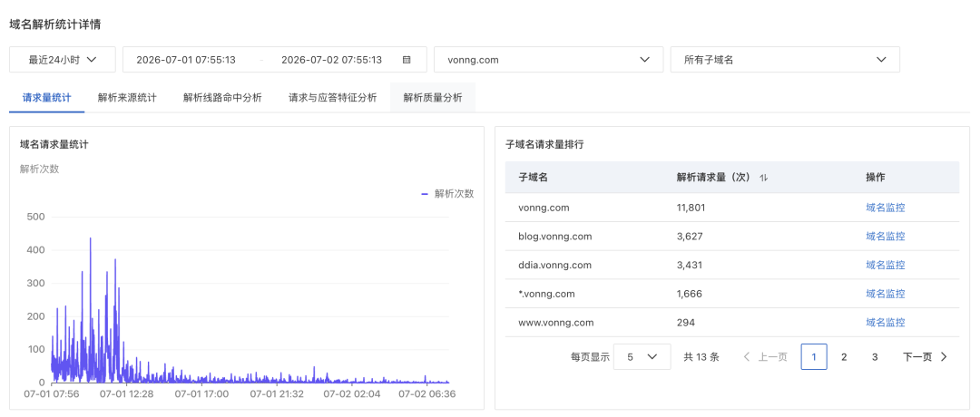980x417 pixels.
Task: Open 域名监控 for vonng.com row
Action: point(885,208)
